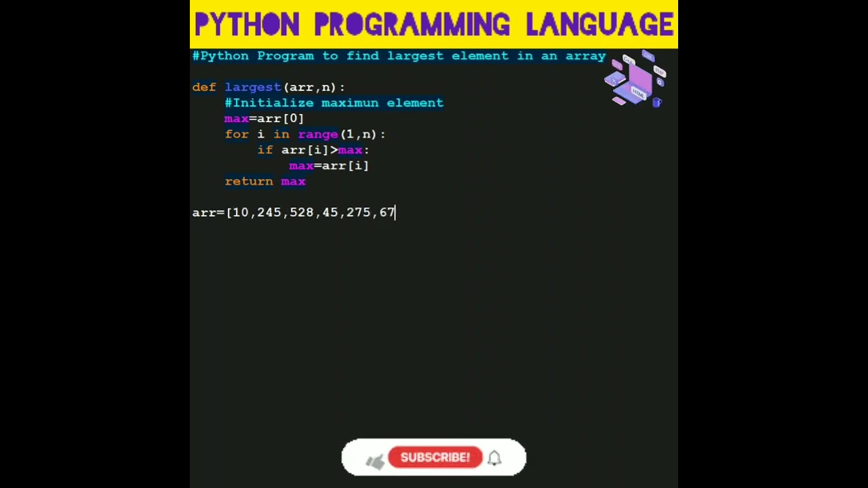868x488 pixels.
Task: Click the comment line "#Python Program to find largest element"
Action: tap(399, 56)
